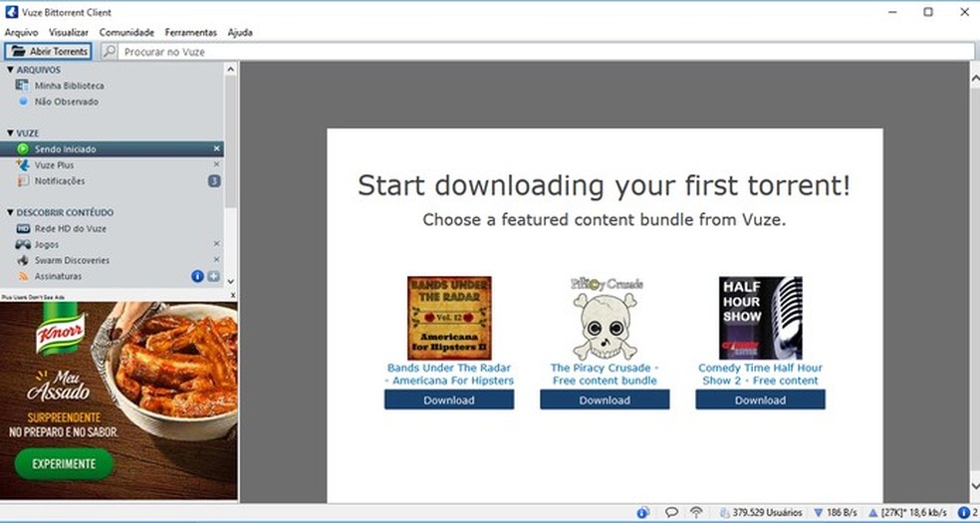Click Bands Under The Radar cover thumbnail
Viewport: 980px width, 523px height.
pyautogui.click(x=449, y=318)
